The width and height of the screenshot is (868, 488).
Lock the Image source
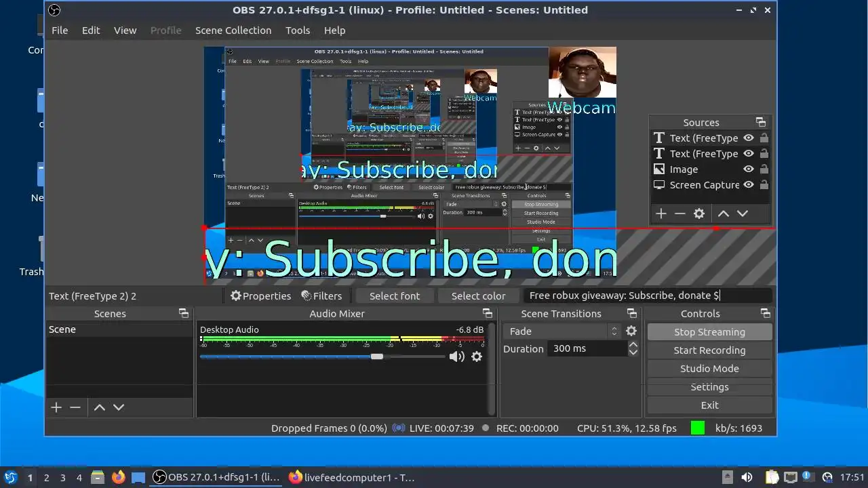click(764, 169)
